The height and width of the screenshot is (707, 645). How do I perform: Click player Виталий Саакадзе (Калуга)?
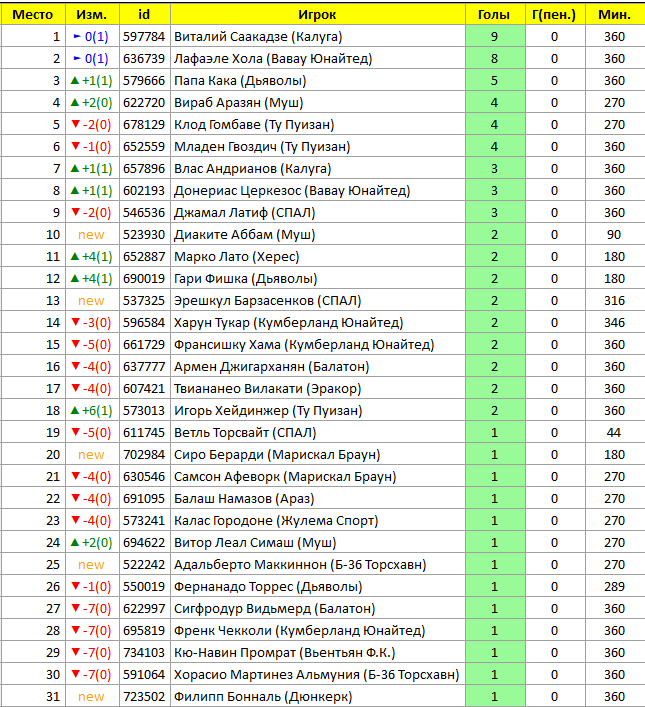(x=258, y=37)
